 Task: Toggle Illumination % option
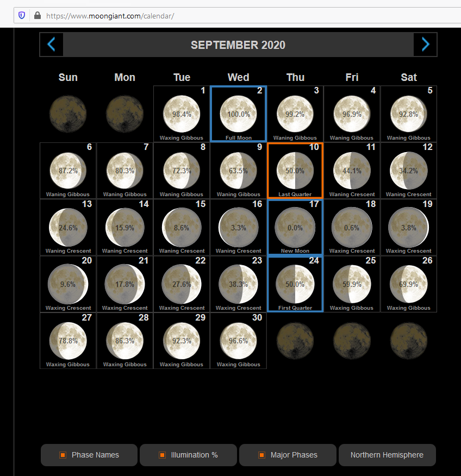tap(188, 455)
